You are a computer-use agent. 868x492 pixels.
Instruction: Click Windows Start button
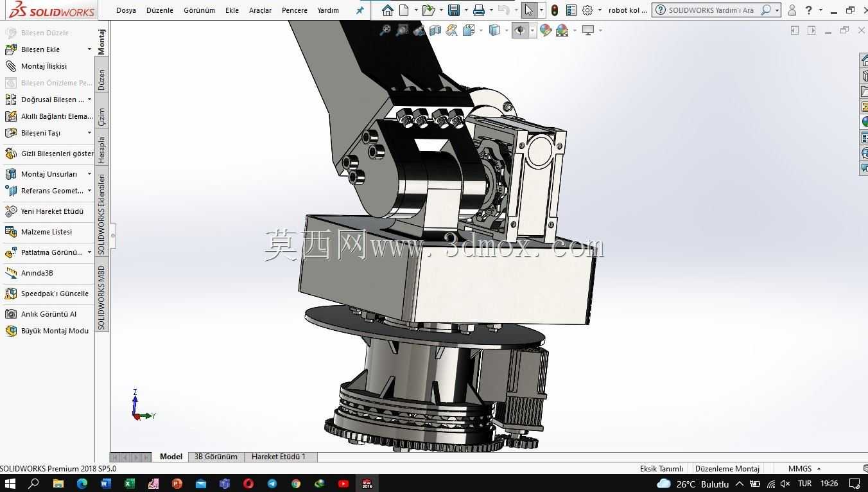10,484
